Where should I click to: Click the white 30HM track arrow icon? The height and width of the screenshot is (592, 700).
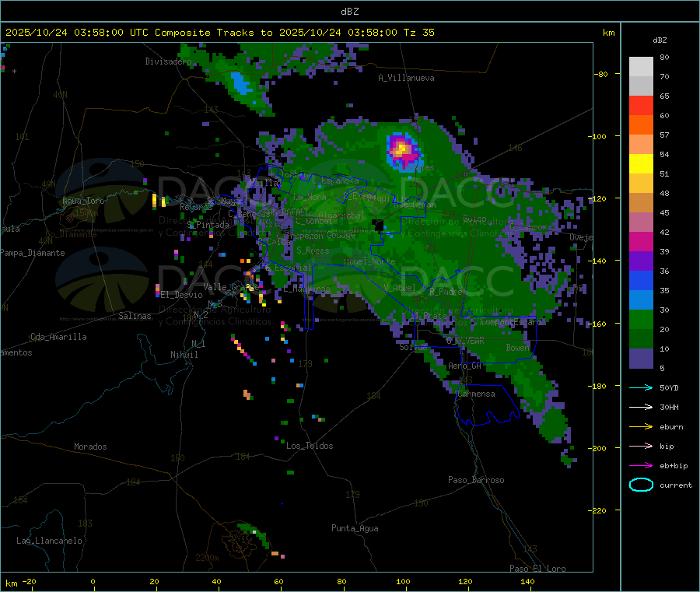(641, 407)
